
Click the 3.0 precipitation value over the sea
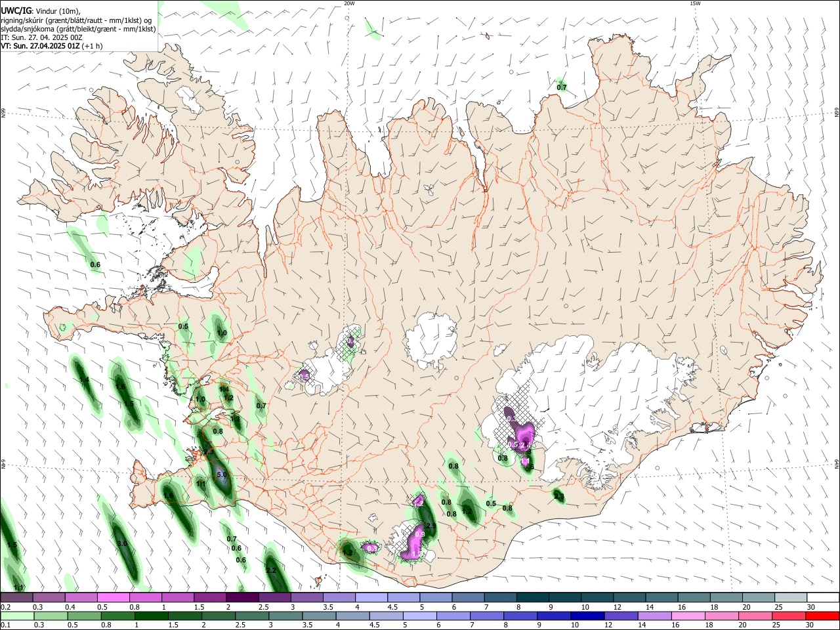point(122,544)
